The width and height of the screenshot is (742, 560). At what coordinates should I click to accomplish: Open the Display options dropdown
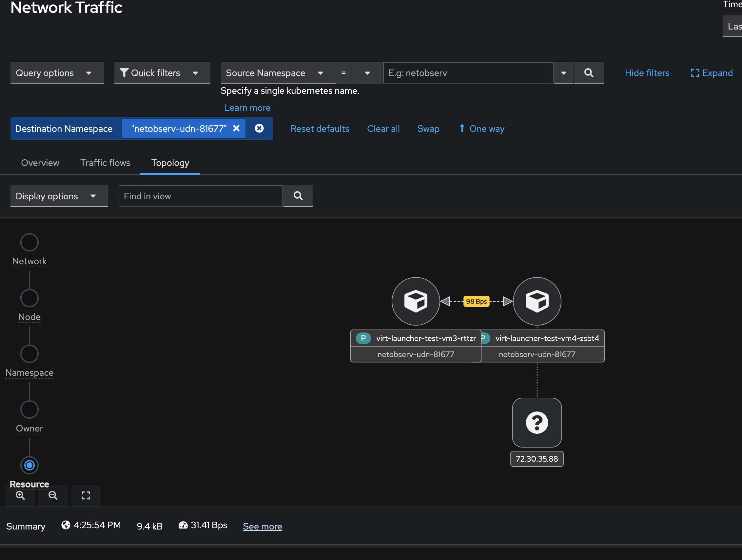tap(59, 196)
